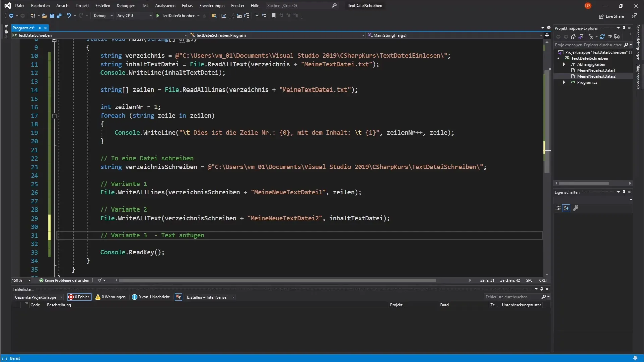Screen dimensions: 644x362
Task: Expand the Abhängigkeiten tree node
Action: [564, 64]
